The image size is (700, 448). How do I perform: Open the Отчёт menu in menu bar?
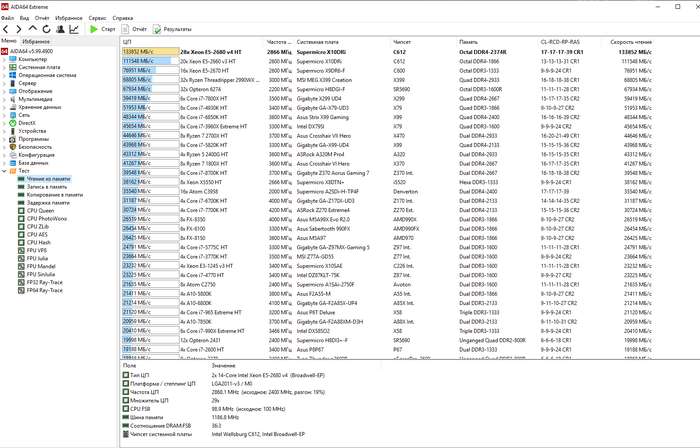pyautogui.click(x=42, y=18)
